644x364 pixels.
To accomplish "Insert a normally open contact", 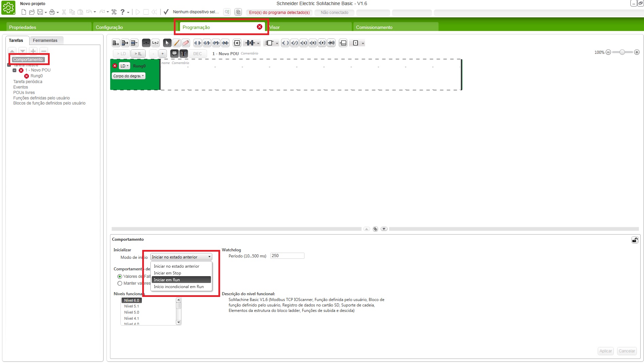I will click(197, 43).
